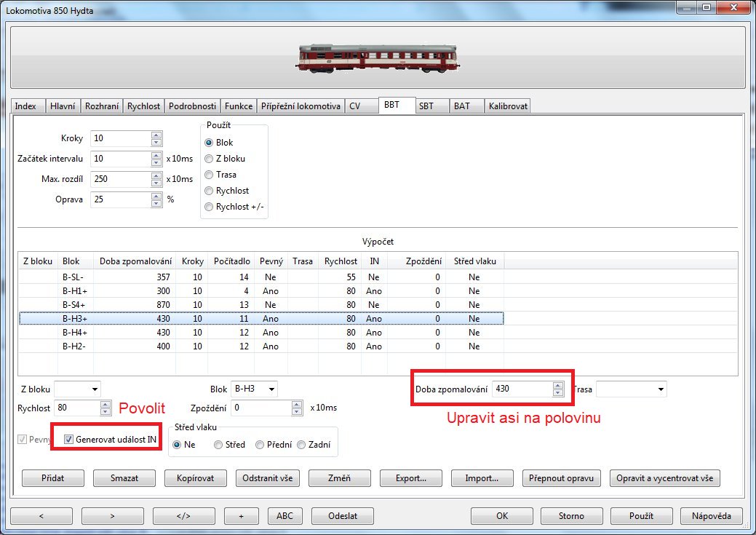This screenshot has width=756, height=535.
Task: Decrease the Max. rozdíl spinner value
Action: coord(156,183)
